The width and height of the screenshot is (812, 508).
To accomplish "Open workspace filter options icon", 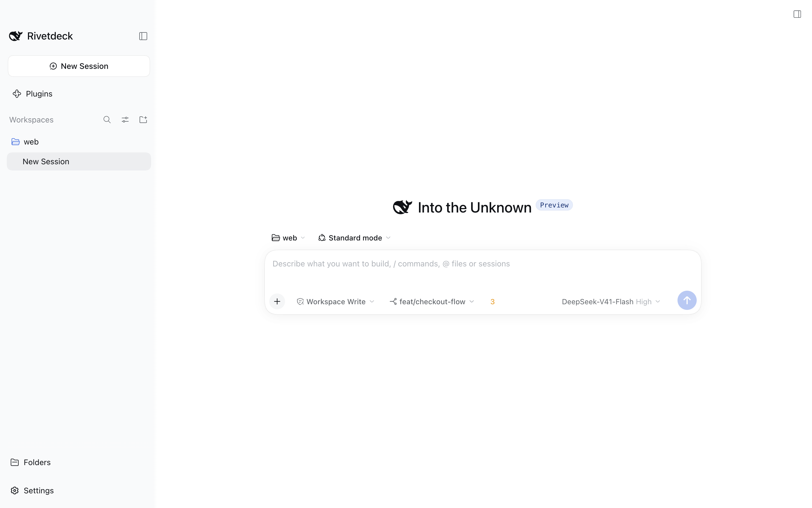I will (125, 120).
